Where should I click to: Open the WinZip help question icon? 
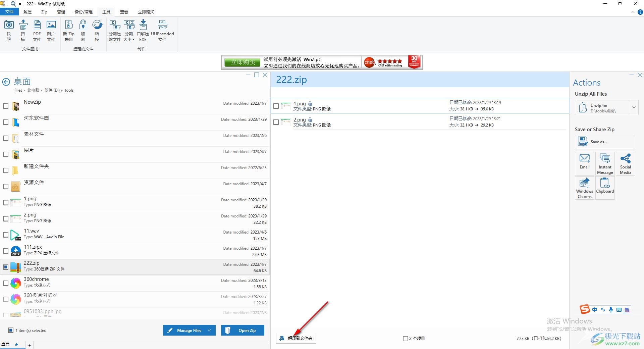coord(640,12)
